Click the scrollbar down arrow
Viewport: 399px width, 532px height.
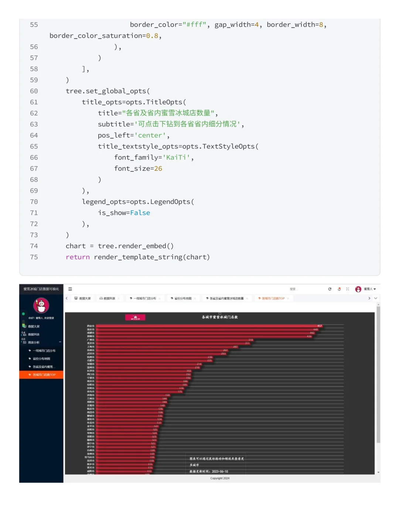tap(378, 473)
